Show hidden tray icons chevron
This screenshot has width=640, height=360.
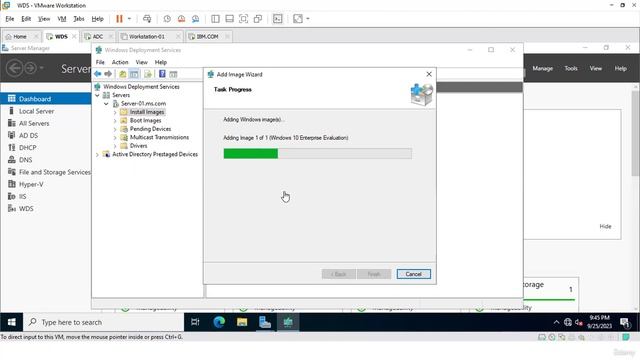(x=556, y=322)
